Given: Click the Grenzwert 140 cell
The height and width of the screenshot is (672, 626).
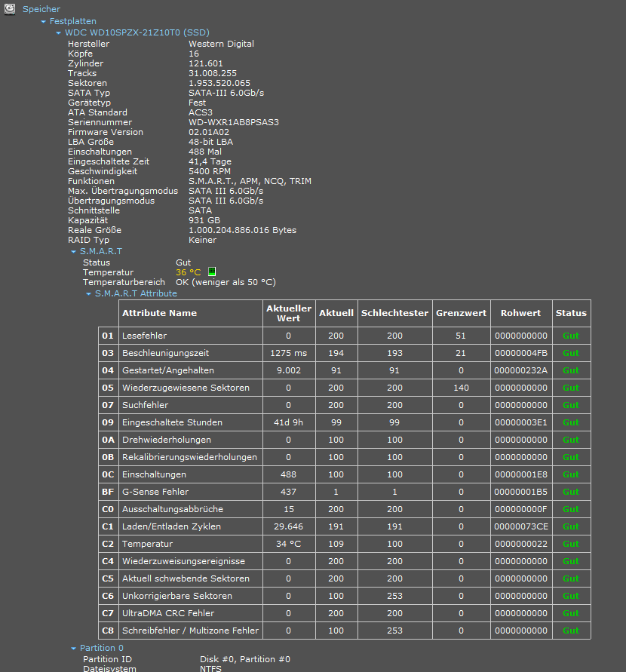Looking at the screenshot, I should [x=461, y=388].
